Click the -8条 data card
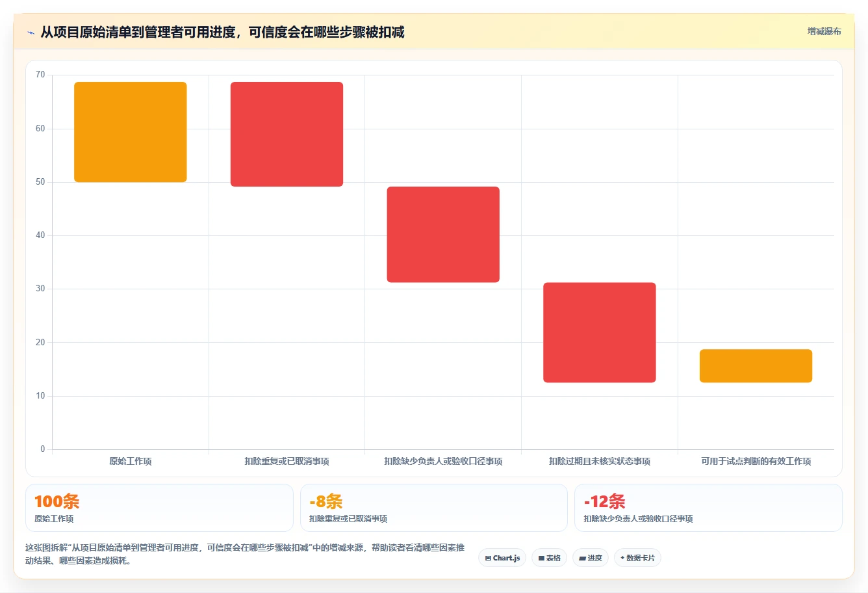This screenshot has height=593, width=868. point(434,508)
